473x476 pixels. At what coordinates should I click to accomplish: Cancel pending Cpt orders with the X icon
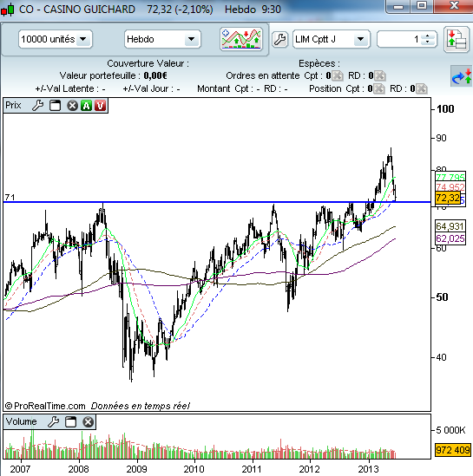[338, 75]
